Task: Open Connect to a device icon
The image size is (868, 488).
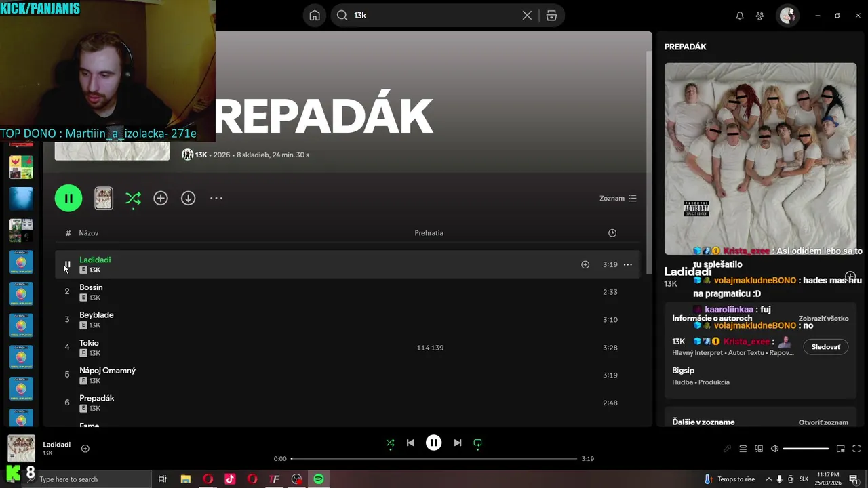Action: pyautogui.click(x=759, y=449)
